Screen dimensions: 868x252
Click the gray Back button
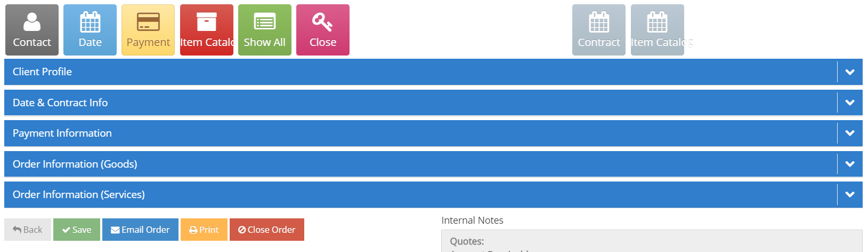[28, 230]
